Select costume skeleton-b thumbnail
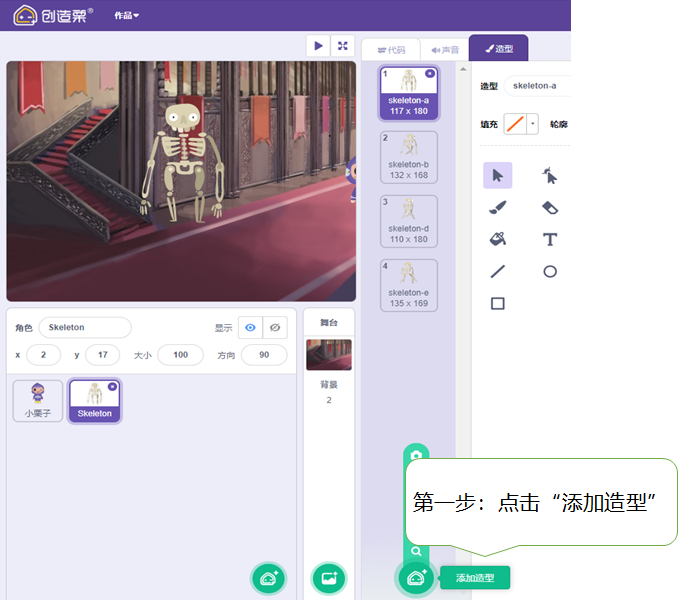Viewport: 682px width, 600px height. pos(408,158)
